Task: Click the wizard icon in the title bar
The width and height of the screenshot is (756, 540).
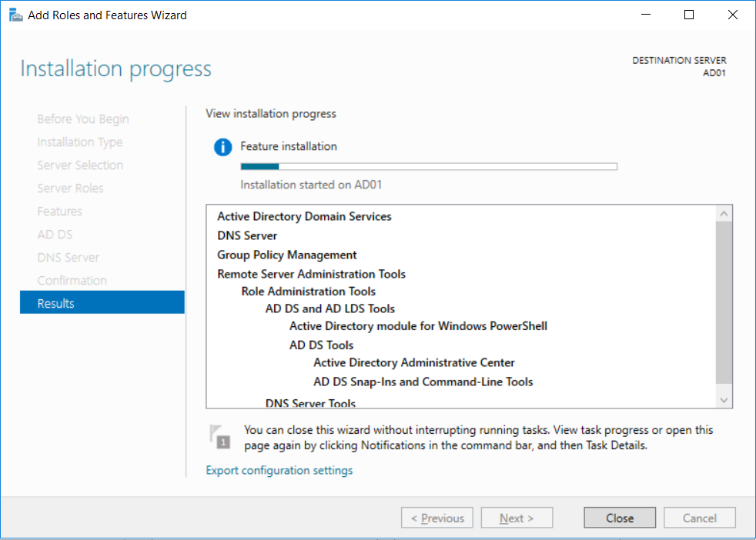Action: pos(15,15)
